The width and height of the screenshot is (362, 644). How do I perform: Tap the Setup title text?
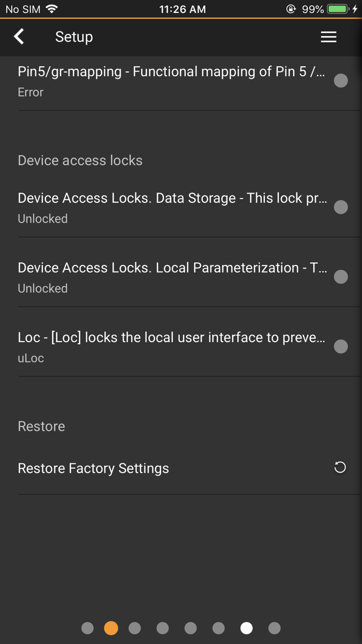74,37
